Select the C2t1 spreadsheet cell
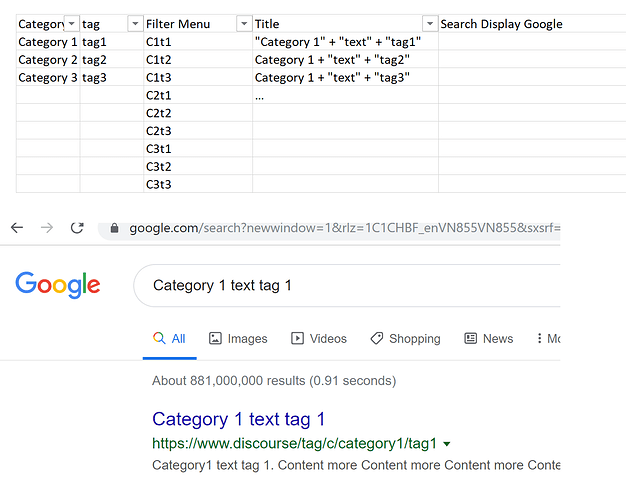 [198, 95]
